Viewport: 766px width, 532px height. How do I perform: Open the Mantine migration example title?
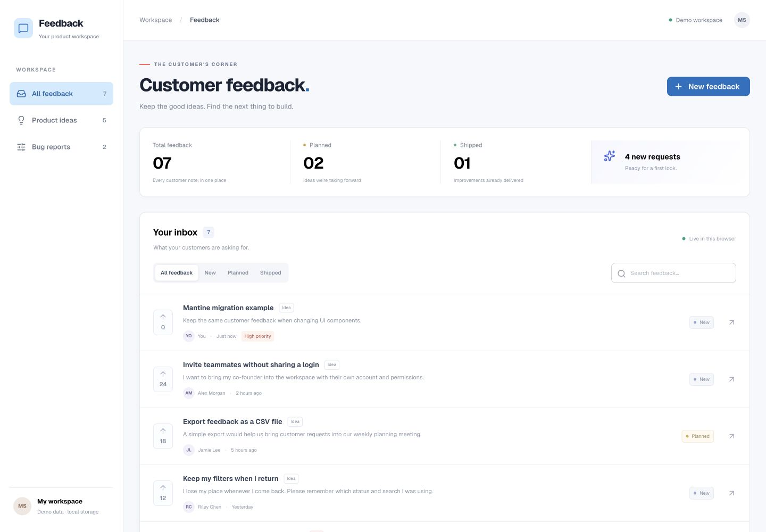pos(228,308)
